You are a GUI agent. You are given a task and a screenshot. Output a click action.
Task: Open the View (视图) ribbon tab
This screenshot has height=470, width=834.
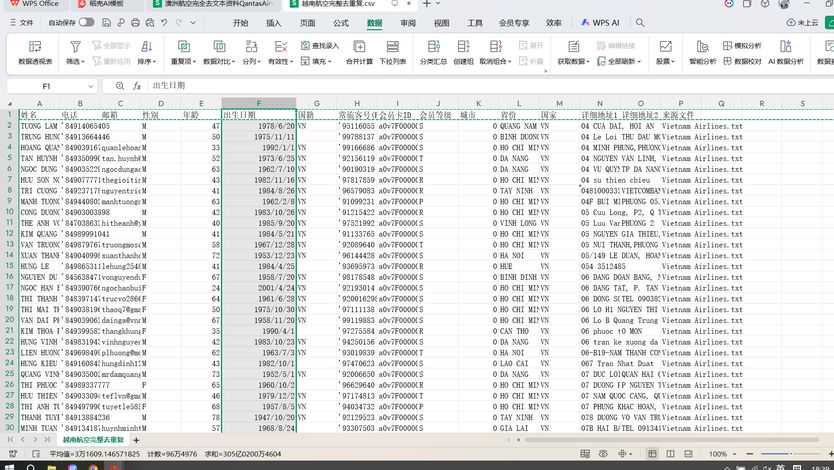[x=441, y=23]
